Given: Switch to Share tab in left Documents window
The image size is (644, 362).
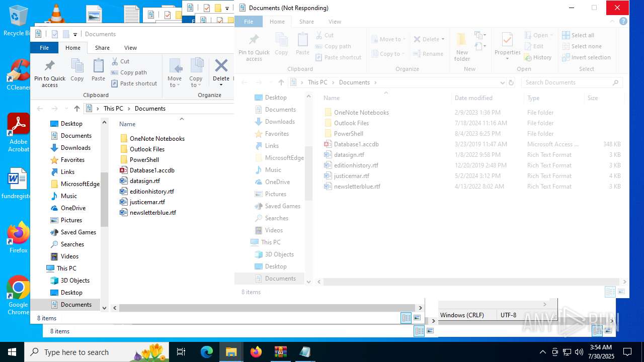Looking at the screenshot, I should coord(102,48).
